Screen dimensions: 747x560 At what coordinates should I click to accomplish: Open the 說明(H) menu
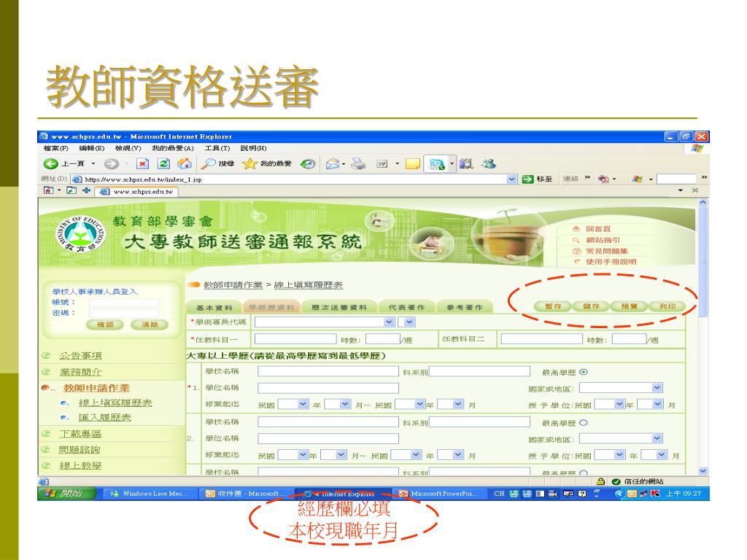(253, 148)
